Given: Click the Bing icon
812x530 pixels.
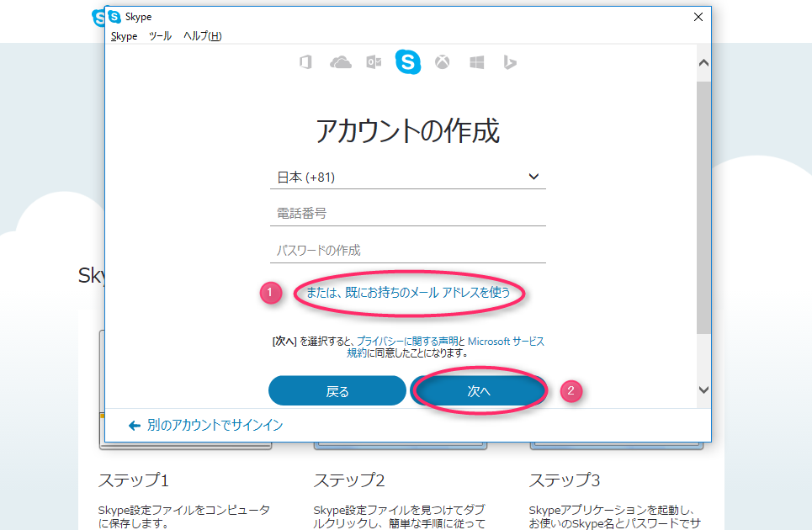Looking at the screenshot, I should tap(510, 62).
